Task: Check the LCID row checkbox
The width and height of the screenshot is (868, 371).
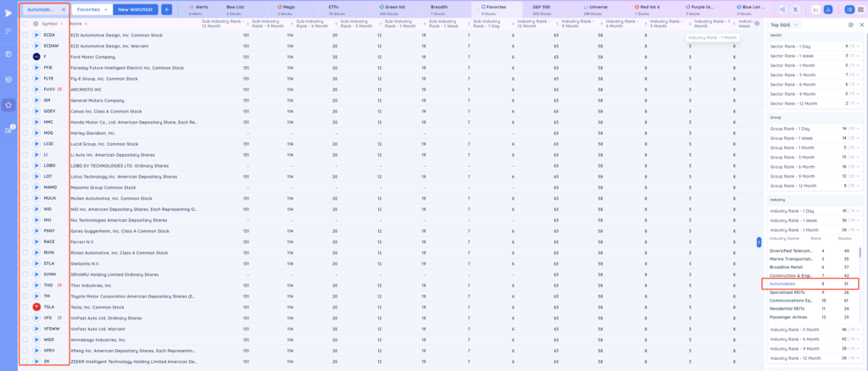Action: pos(25,144)
